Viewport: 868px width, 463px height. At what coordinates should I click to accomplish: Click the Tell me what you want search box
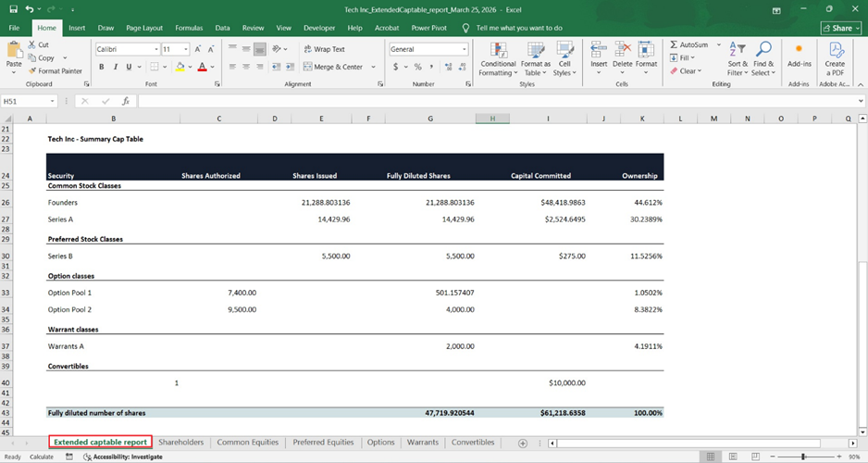pyautogui.click(x=518, y=28)
